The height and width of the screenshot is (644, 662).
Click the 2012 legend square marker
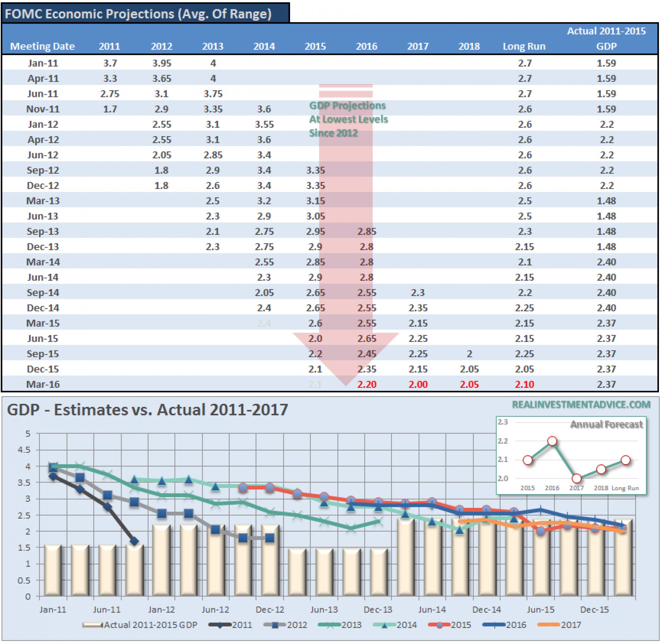pyautogui.click(x=275, y=626)
